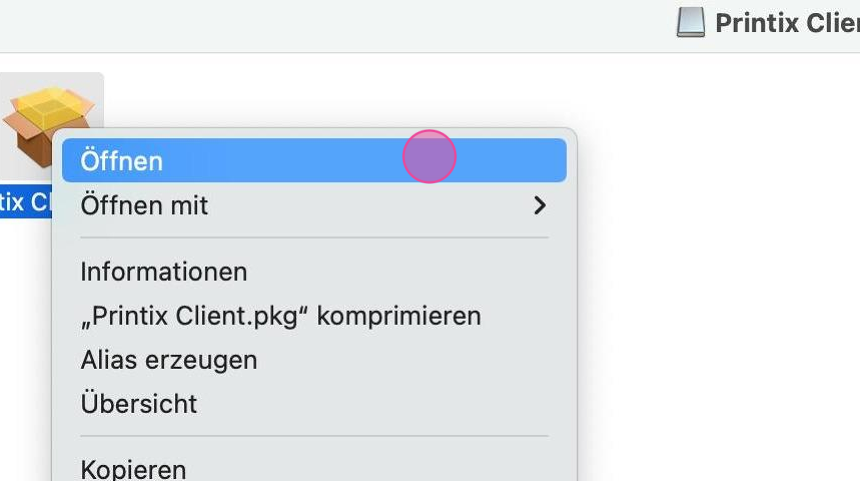Click the Übersicht entry above Kopieren

[139, 404]
